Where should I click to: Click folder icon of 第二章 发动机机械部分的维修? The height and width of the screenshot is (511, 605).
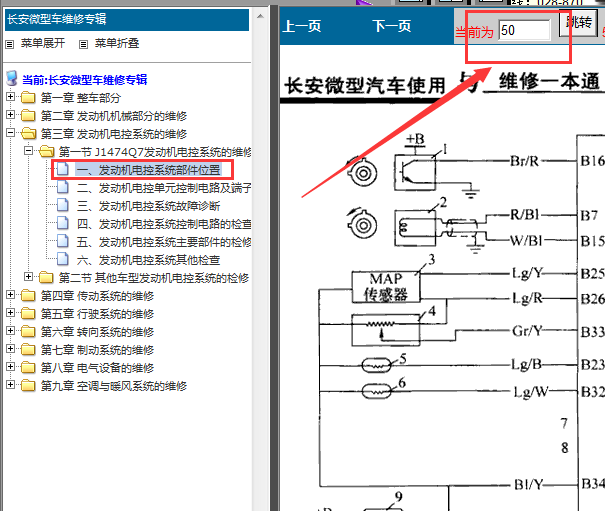(x=28, y=115)
